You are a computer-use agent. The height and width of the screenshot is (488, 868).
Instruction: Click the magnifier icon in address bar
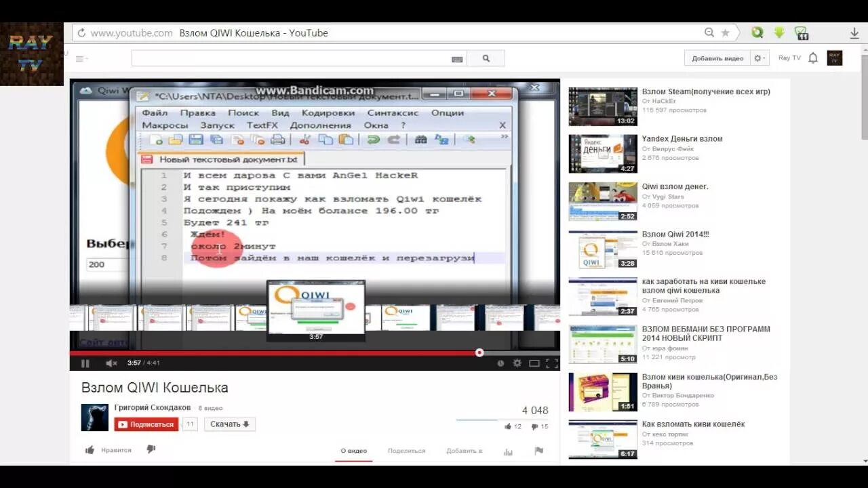point(709,33)
